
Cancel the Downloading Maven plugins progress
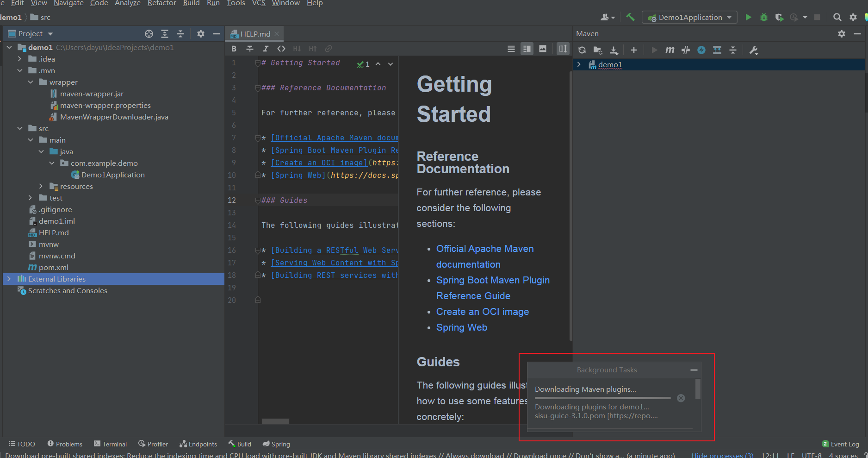pos(681,398)
